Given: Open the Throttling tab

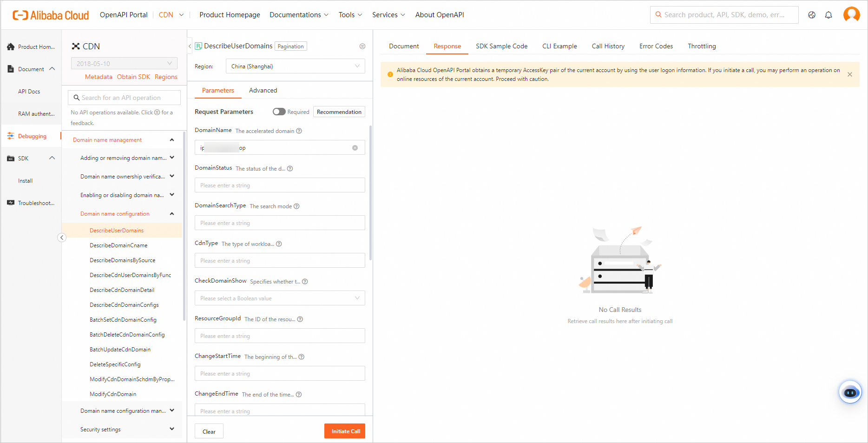Looking at the screenshot, I should [x=702, y=46].
